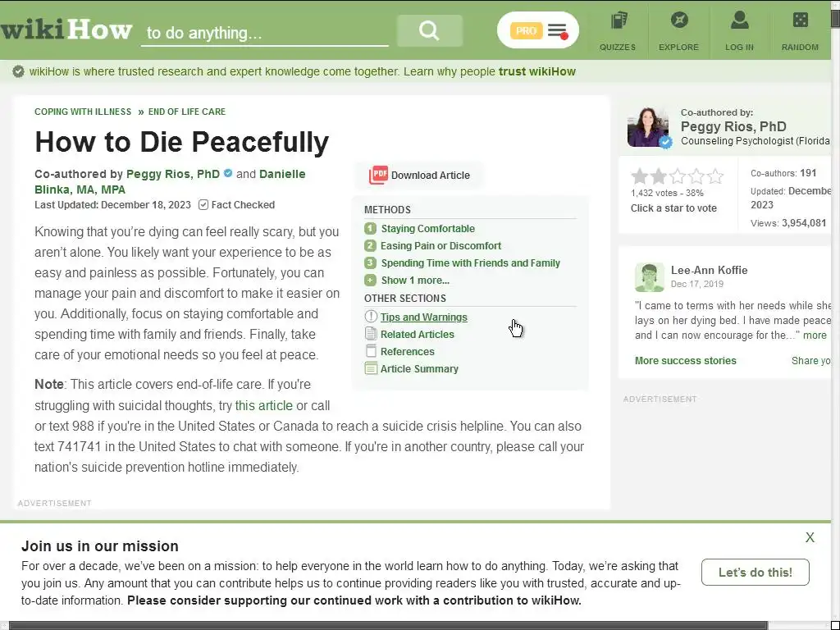This screenshot has height=630, width=840.
Task: Go to Tips and Warnings section
Action: [424, 317]
